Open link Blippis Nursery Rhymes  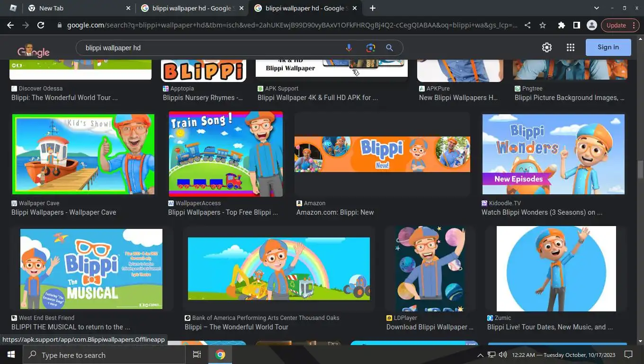click(x=203, y=98)
